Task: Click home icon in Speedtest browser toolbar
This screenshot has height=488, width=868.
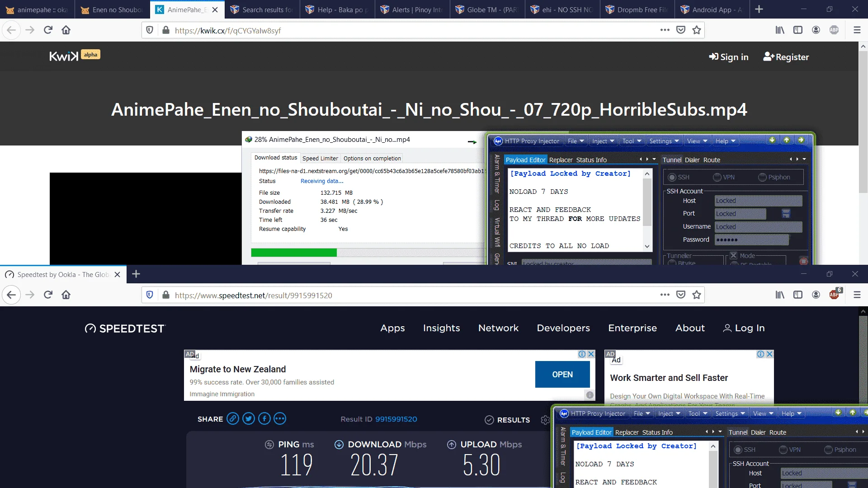Action: pos(66,295)
